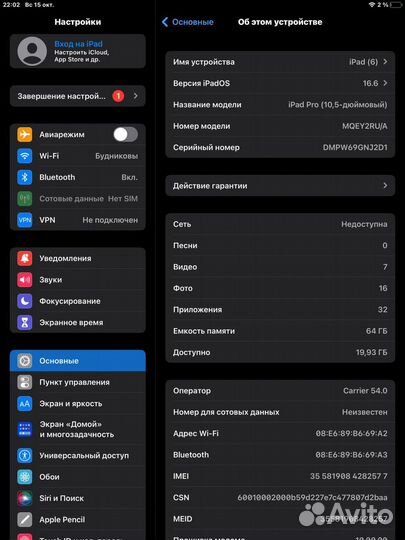This screenshot has height=540, width=405.
Task: Open Bluetooth menu item showing Вкл.
Action: (x=78, y=177)
